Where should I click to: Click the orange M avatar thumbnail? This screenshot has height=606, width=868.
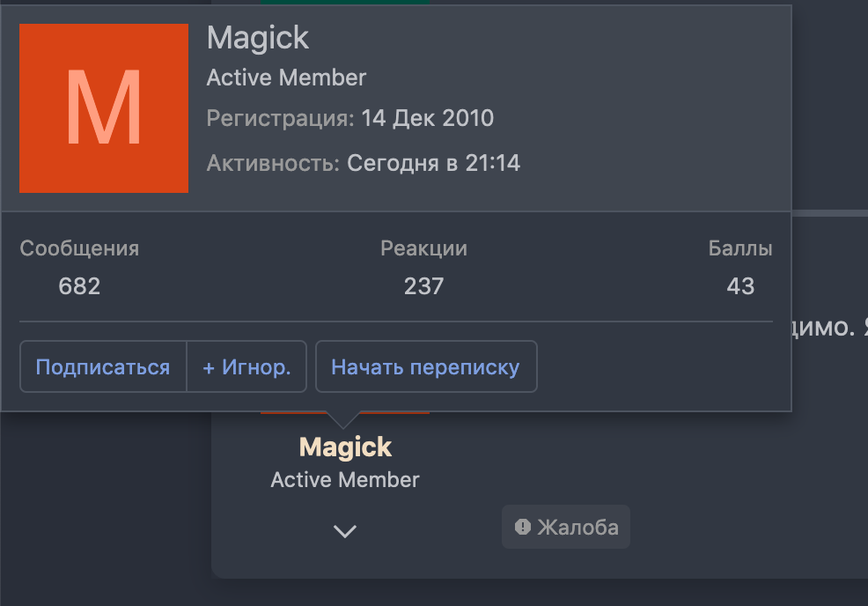pos(104,108)
